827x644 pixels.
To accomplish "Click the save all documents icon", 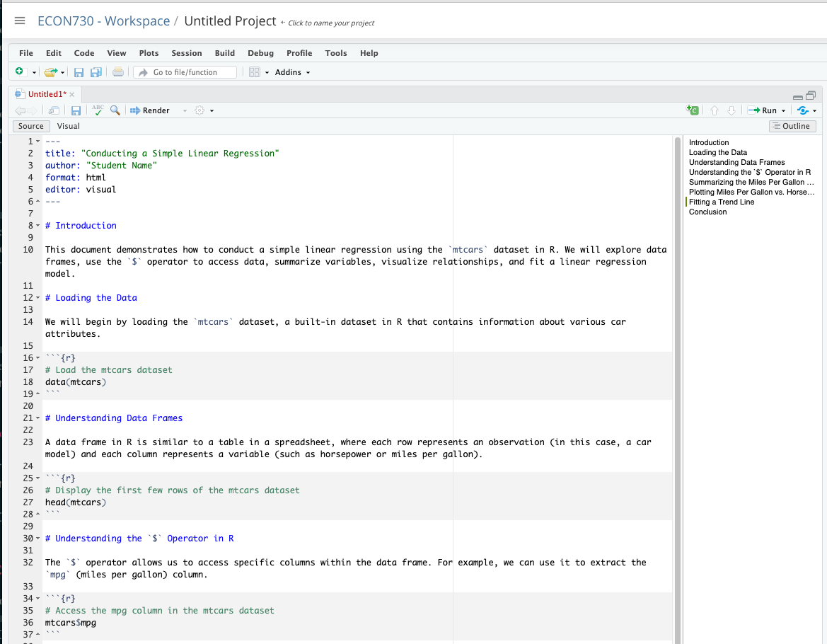I will [96, 72].
